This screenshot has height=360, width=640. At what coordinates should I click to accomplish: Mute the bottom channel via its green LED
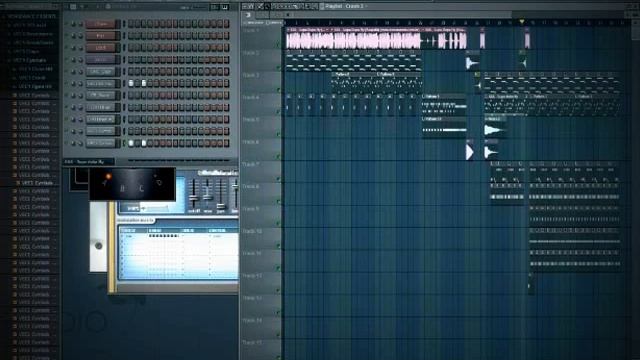click(x=67, y=143)
